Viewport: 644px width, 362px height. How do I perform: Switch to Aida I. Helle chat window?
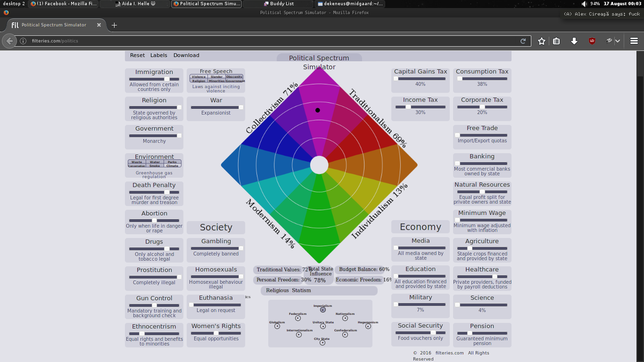[135, 4]
